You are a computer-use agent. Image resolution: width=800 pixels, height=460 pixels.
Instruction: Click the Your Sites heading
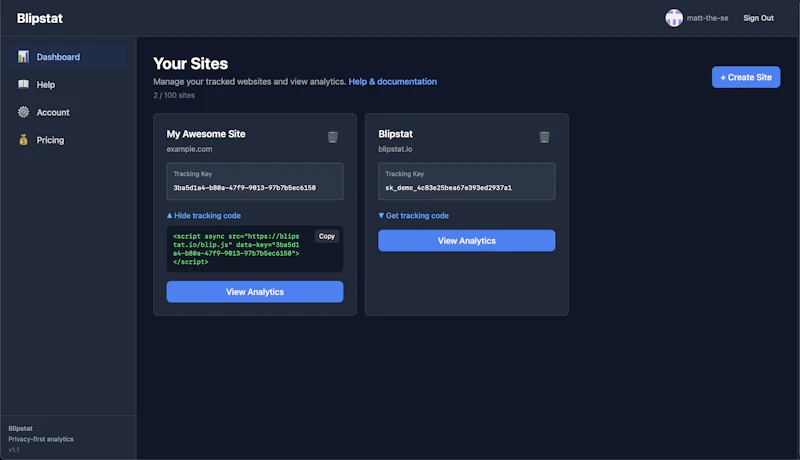click(x=190, y=64)
